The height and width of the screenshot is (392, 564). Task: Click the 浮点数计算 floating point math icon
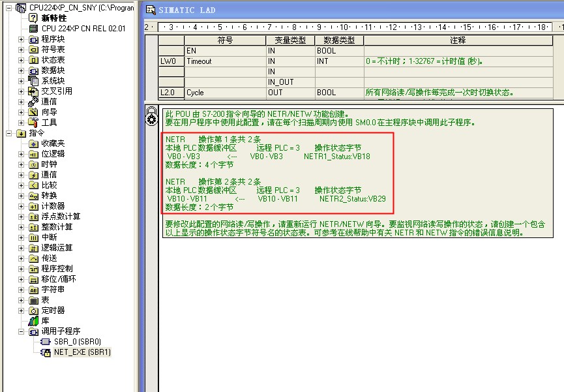point(33,217)
